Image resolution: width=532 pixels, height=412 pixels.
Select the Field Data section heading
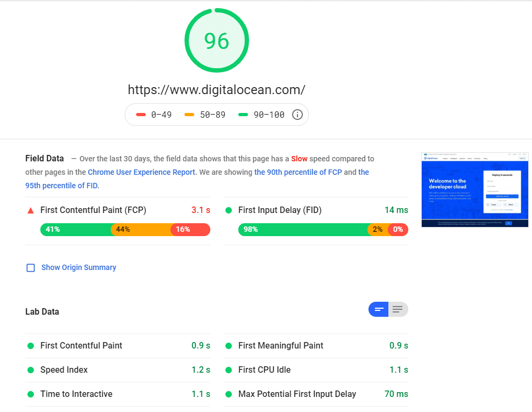point(44,158)
